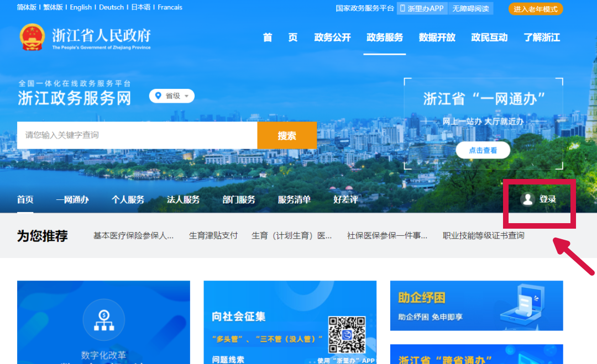Select the 法人服务 tab
Viewport: 597px width, 364px height.
tap(183, 199)
